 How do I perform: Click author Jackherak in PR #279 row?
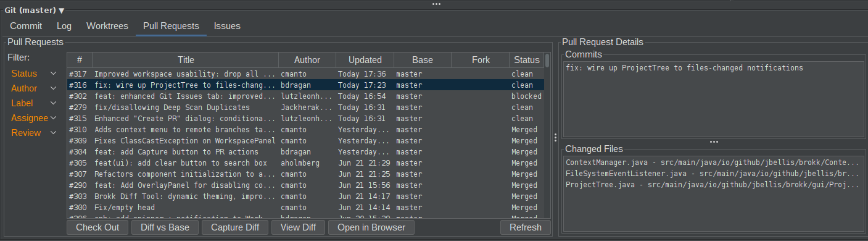[x=307, y=108]
